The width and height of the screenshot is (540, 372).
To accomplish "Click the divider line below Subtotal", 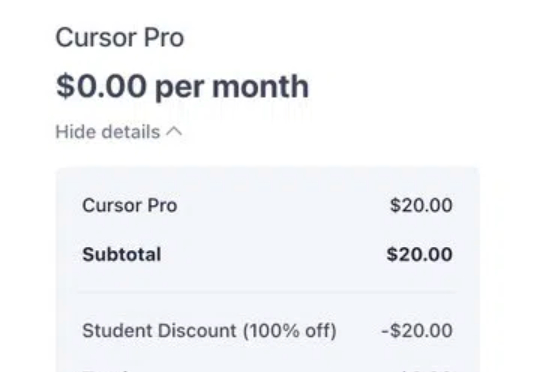I will [x=267, y=292].
